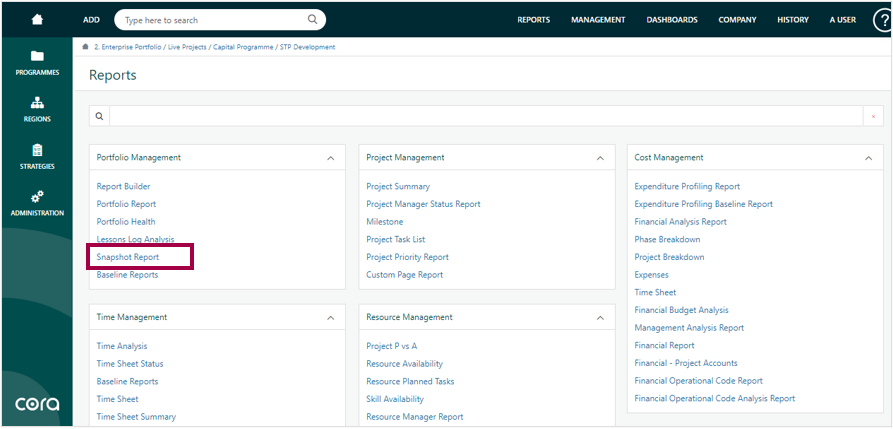Open the MANAGEMENT menu

coord(598,19)
